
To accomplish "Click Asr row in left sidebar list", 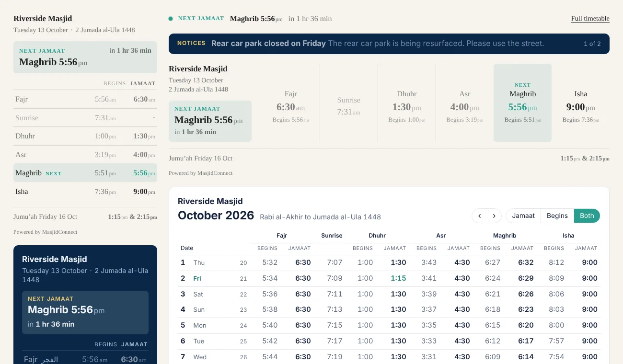I will pos(85,155).
